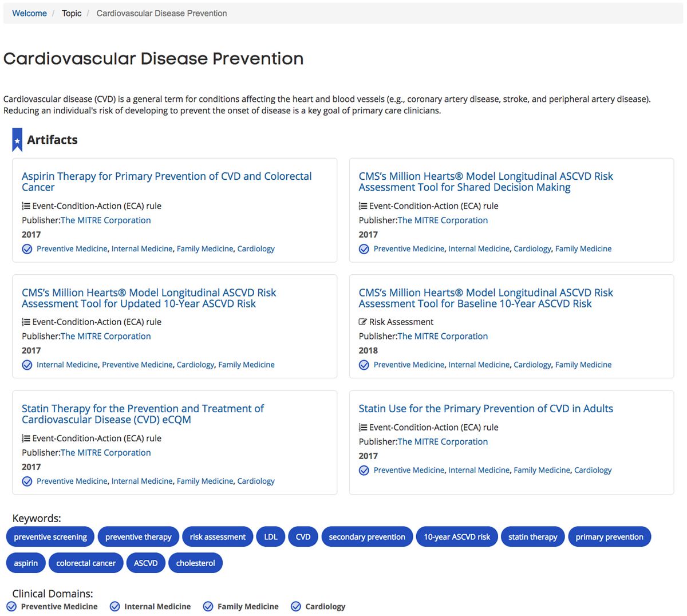This screenshot has height=616, width=687.
Task: Click the checkmark badge beside Family Medicine domain
Action: point(207,606)
